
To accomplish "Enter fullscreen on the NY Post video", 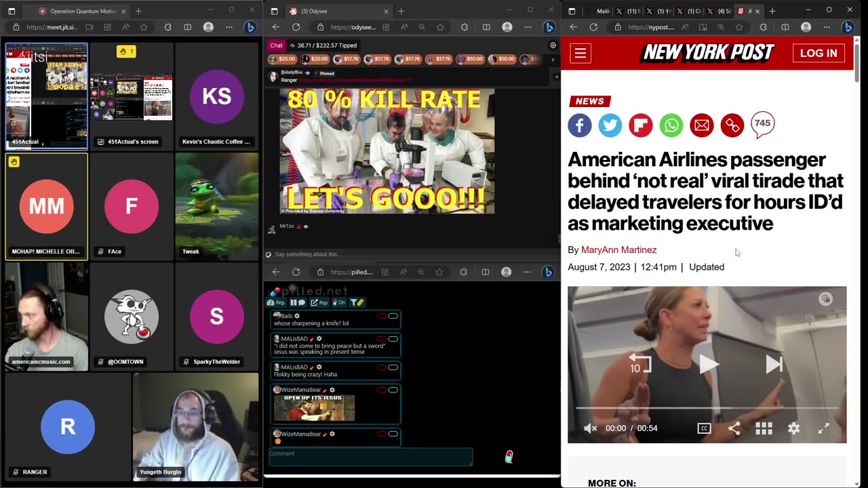I will [824, 428].
